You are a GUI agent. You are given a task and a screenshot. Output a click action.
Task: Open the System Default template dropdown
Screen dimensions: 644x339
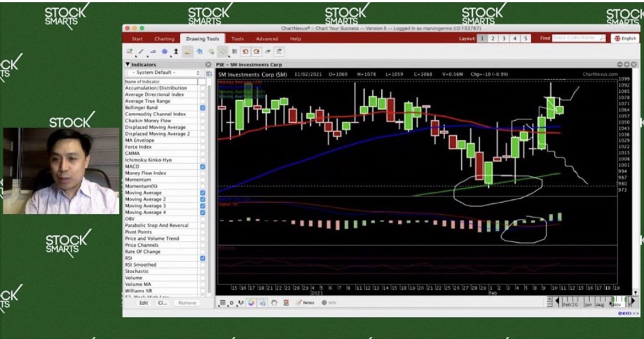pyautogui.click(x=164, y=73)
